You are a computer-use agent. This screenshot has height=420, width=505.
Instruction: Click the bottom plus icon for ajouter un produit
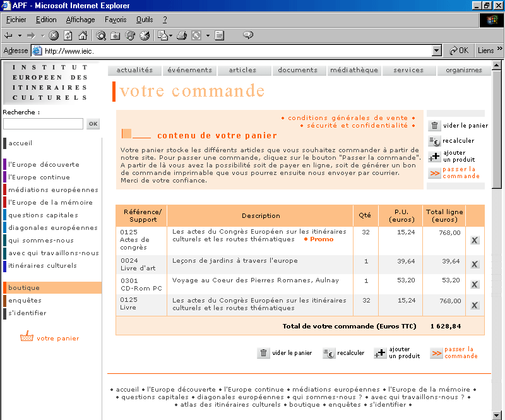[x=380, y=353]
